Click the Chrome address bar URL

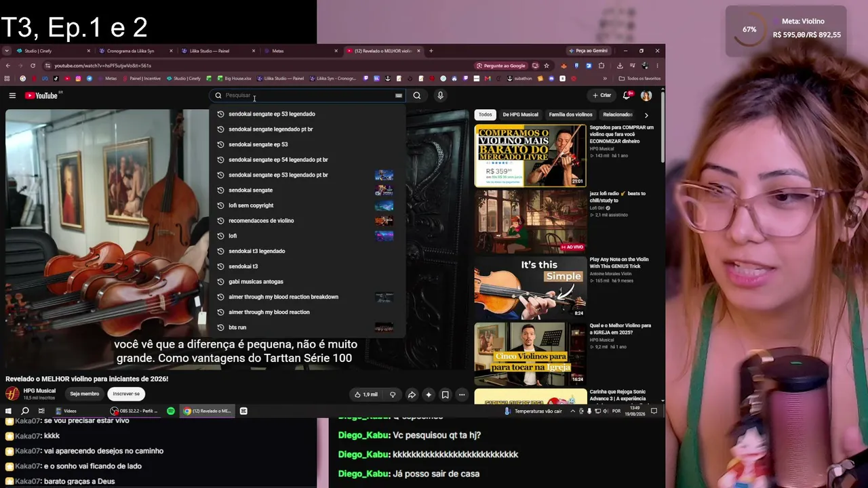[x=102, y=66]
